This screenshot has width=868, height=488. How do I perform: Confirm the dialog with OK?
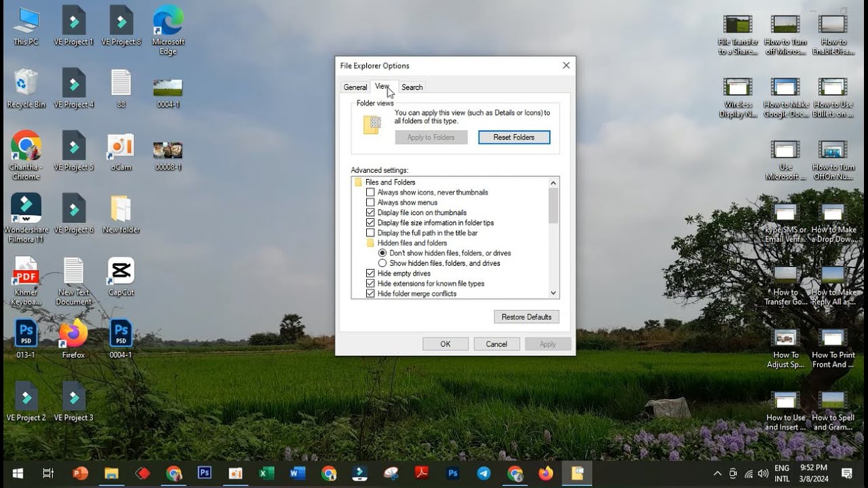click(x=446, y=344)
